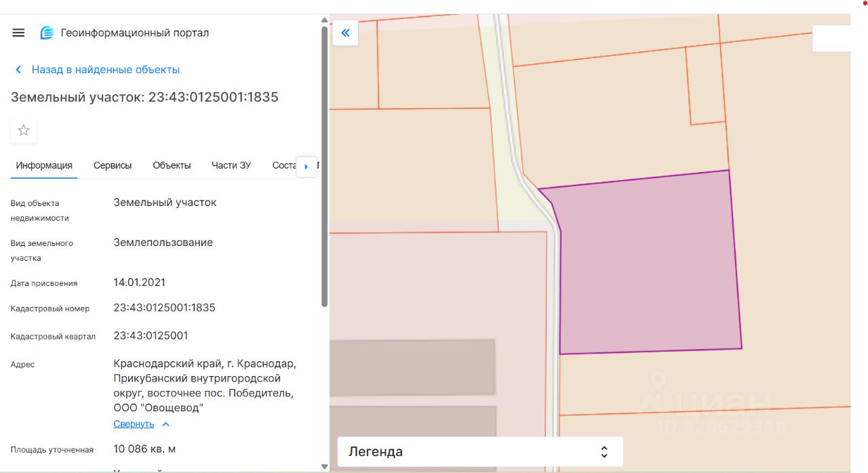Viewport: 868px width, 473px height.
Task: Open the hamburger main menu
Action: [18, 33]
